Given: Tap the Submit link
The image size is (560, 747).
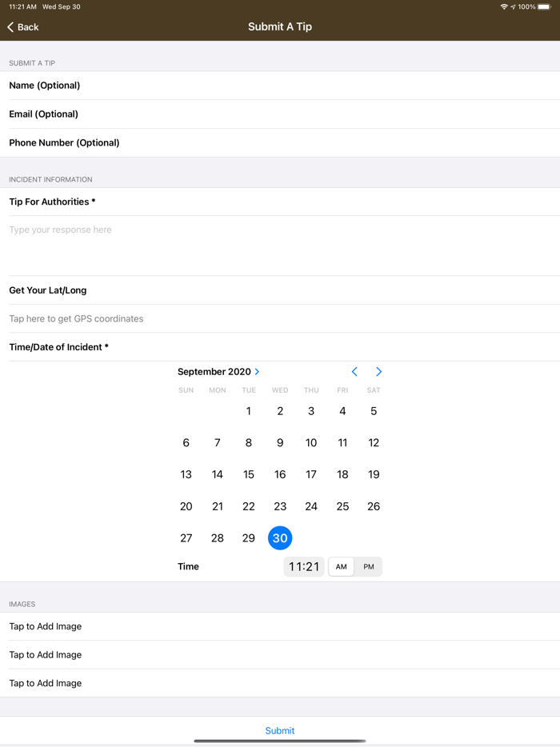Looking at the screenshot, I should click(280, 730).
